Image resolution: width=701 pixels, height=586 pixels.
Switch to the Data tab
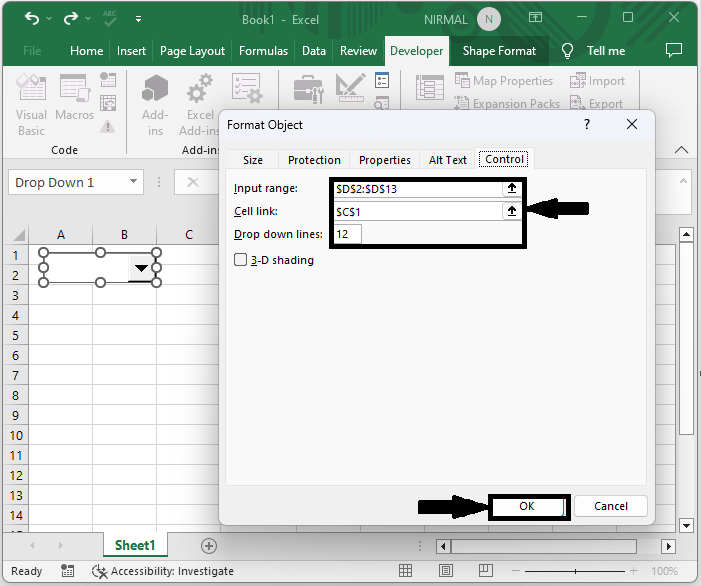314,51
